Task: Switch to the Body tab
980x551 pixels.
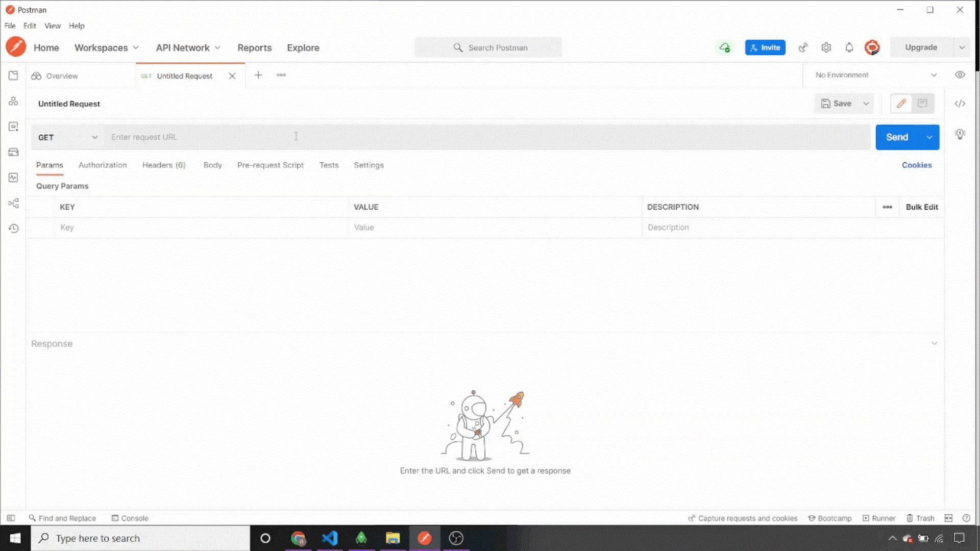Action: pyautogui.click(x=213, y=165)
